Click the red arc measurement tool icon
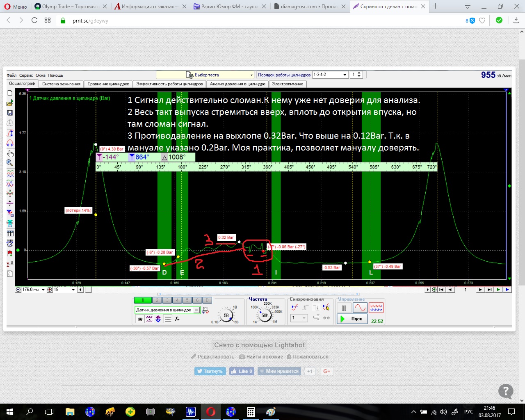This screenshot has height=420, width=525. click(x=10, y=143)
